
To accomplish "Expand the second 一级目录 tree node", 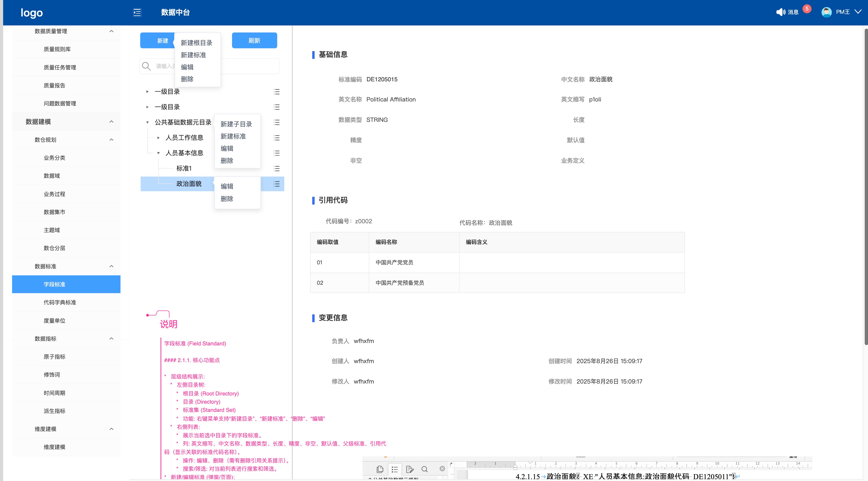I will pos(147,107).
